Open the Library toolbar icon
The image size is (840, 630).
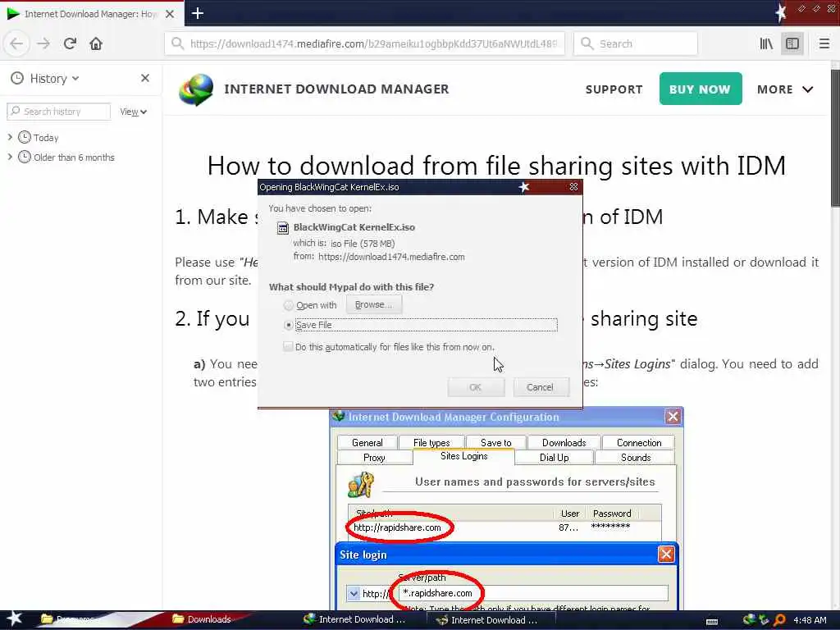(766, 43)
